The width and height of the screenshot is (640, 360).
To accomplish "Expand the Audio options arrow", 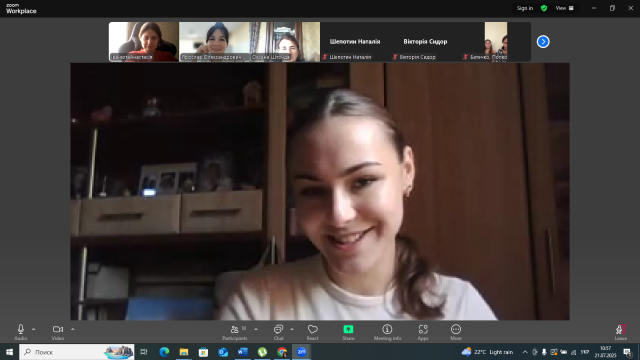I will (33, 329).
